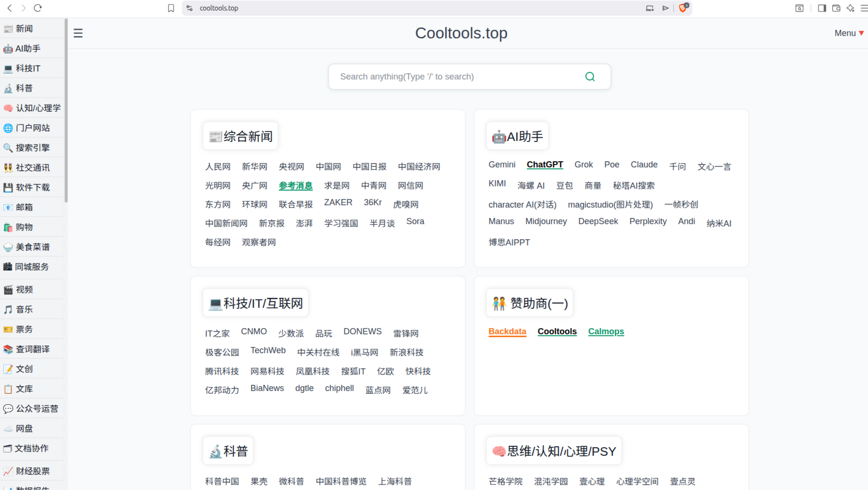Select 社交通讯 in the sidebar
Screen dimensions: 868x490
32,168
